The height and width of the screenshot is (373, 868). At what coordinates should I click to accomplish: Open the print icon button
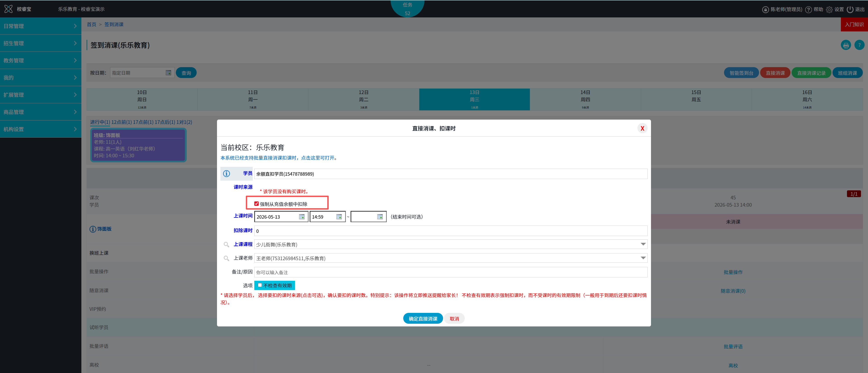[846, 45]
